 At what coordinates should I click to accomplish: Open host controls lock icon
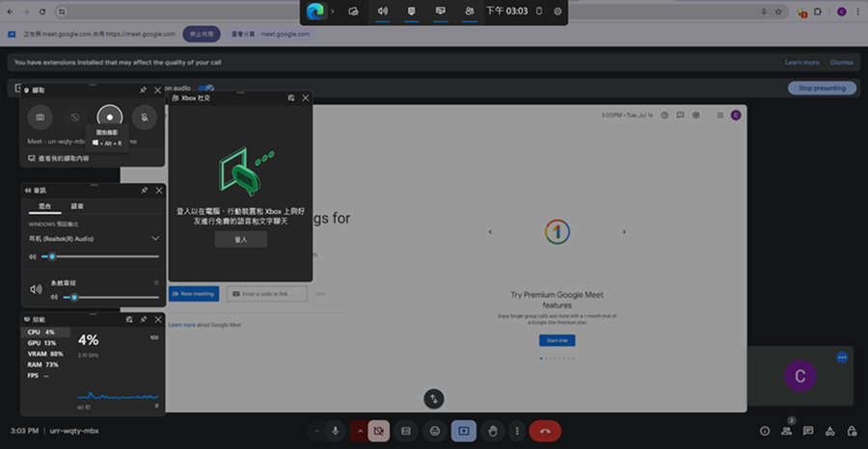click(x=852, y=431)
